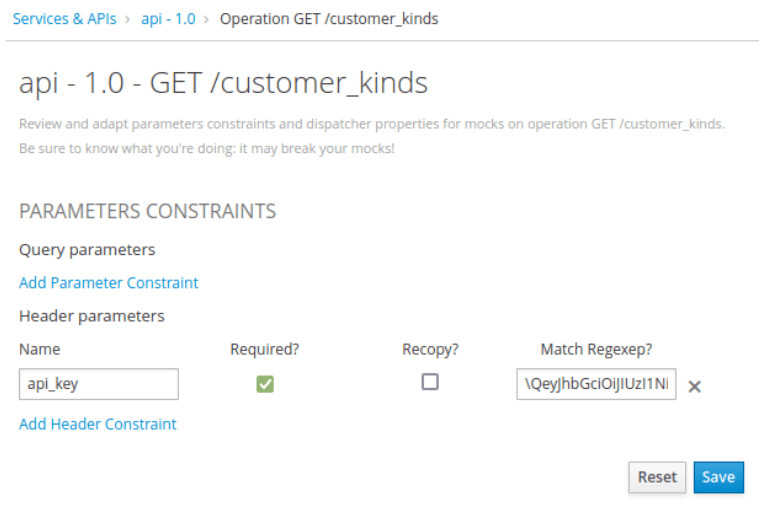The width and height of the screenshot is (771, 511).
Task: Edit the Match Regexep input field
Action: [x=596, y=384]
